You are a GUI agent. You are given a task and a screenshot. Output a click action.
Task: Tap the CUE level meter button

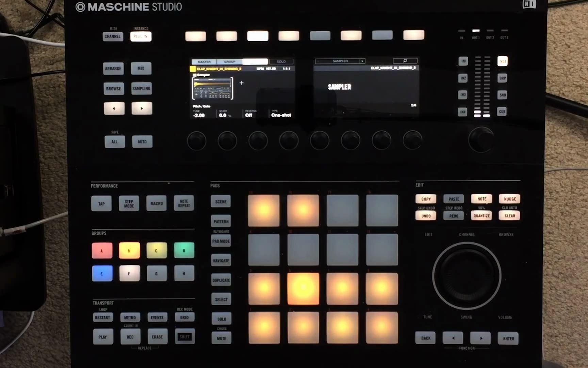pos(502,111)
